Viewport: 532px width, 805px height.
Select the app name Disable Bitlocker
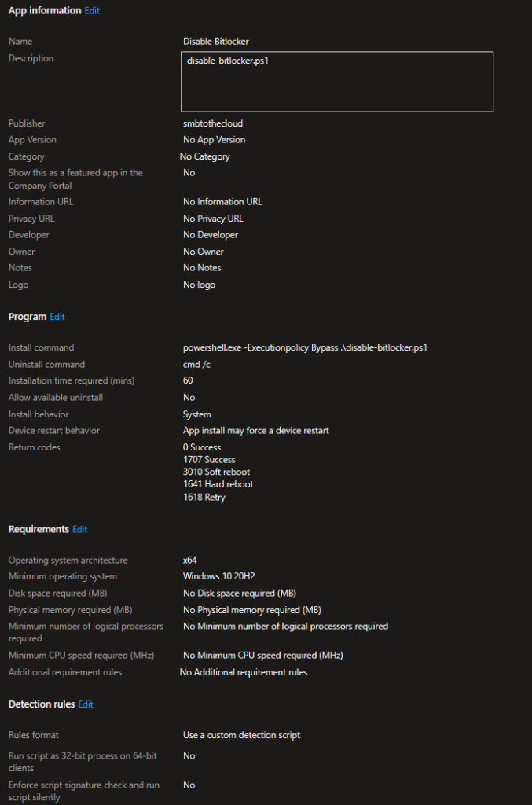(x=216, y=42)
